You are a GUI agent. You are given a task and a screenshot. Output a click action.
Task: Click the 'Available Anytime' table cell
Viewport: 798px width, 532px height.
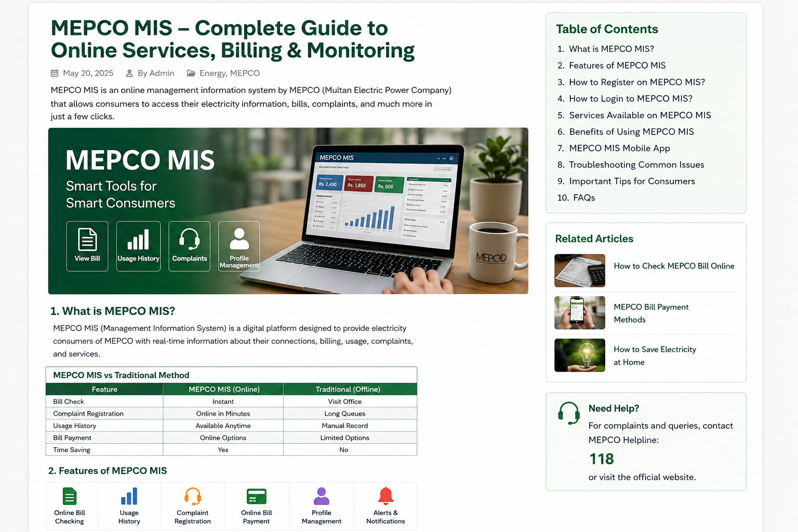(223, 425)
